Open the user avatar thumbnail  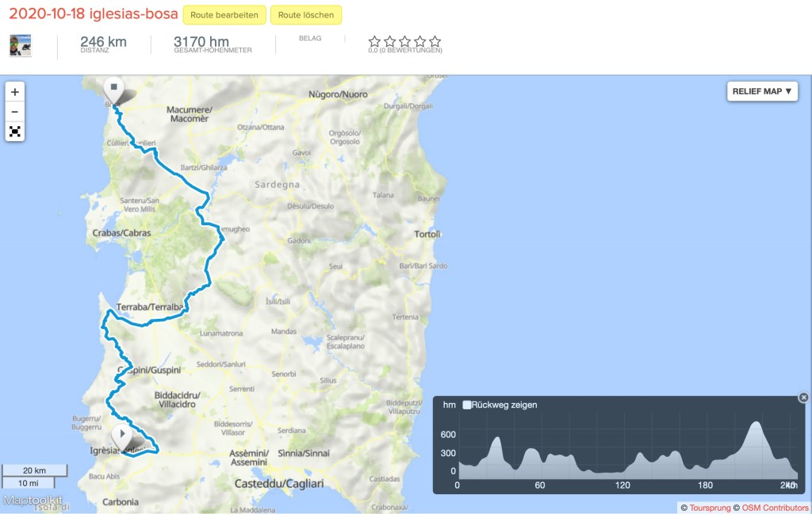[x=21, y=45]
